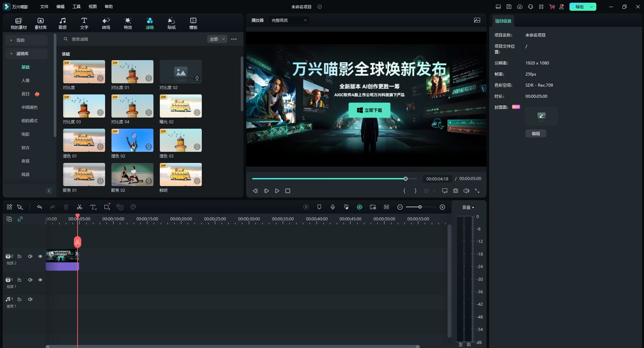Lock video track 2
Viewport: 644px width, 348px height.
(x=19, y=256)
